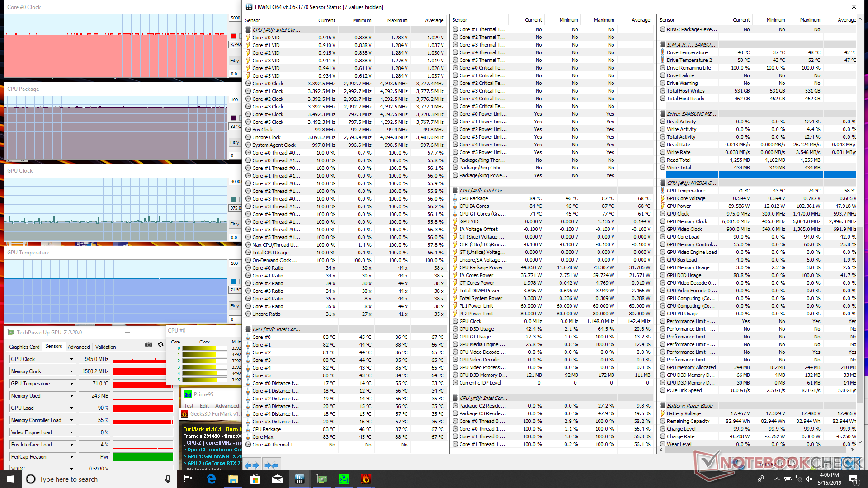Click the GPU-Z refresh icon
This screenshot has height=488, width=868.
point(160,344)
